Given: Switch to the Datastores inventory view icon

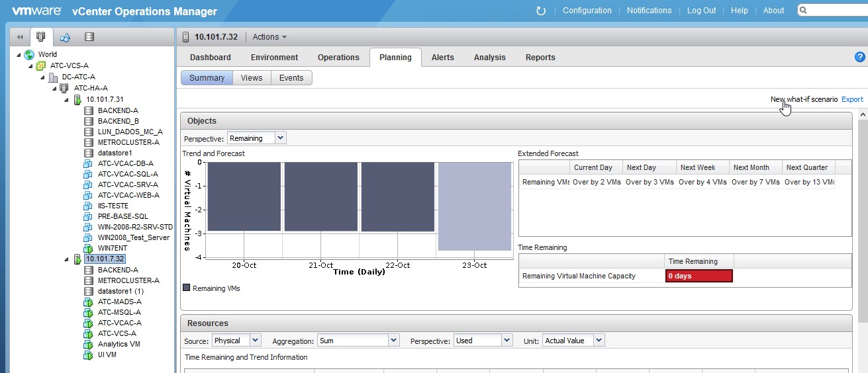Looking at the screenshot, I should (x=89, y=37).
